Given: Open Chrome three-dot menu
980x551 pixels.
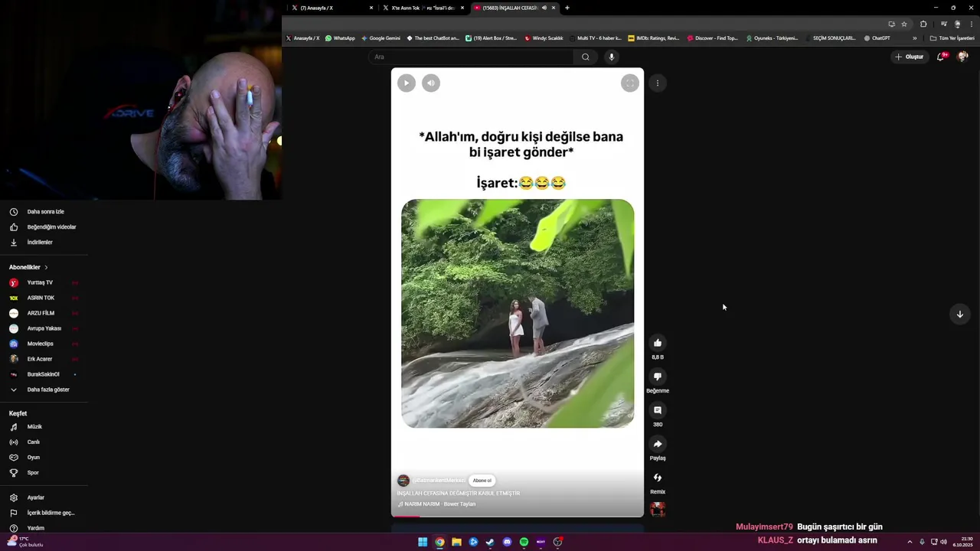Looking at the screenshot, I should click(971, 24).
